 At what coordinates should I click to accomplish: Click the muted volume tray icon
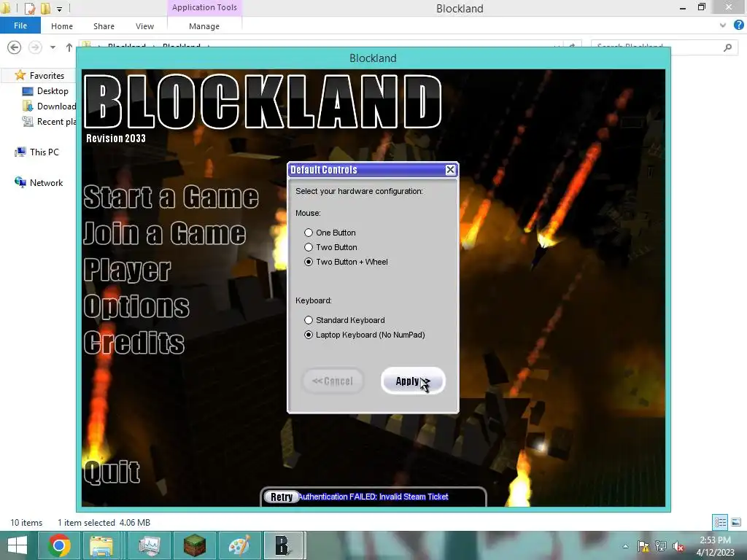pyautogui.click(x=678, y=546)
